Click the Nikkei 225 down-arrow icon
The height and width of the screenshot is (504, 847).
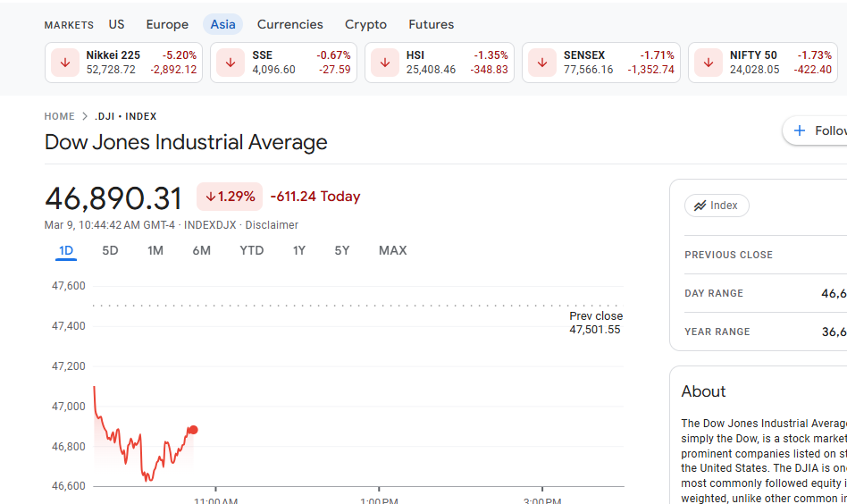pos(65,63)
